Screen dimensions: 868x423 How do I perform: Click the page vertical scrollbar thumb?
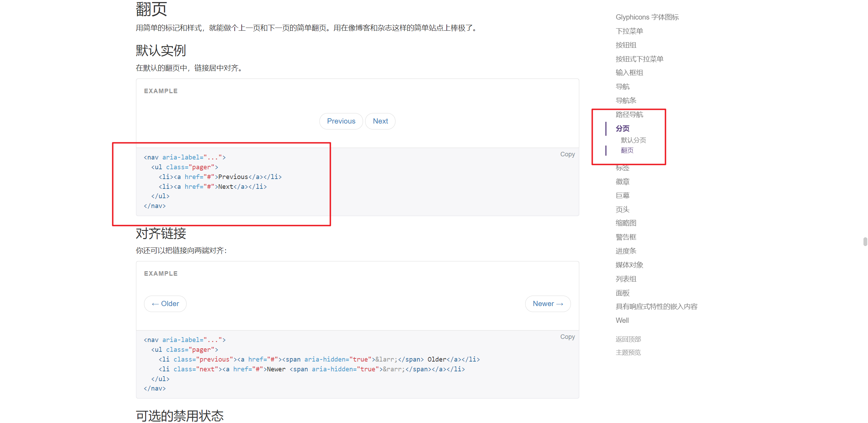(x=865, y=242)
